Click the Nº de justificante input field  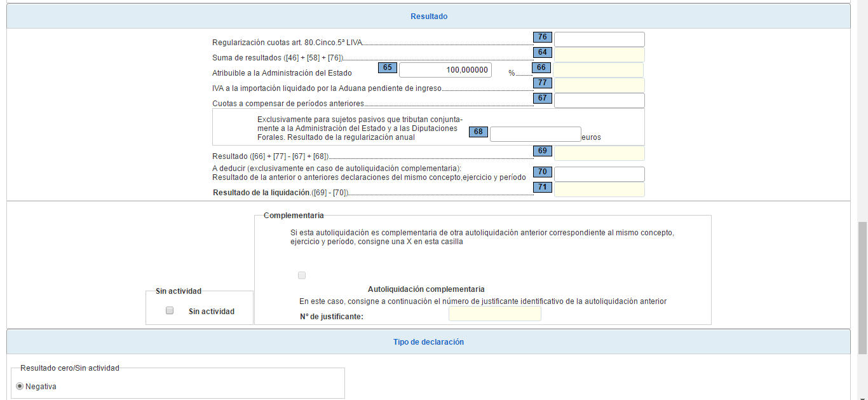click(x=494, y=314)
